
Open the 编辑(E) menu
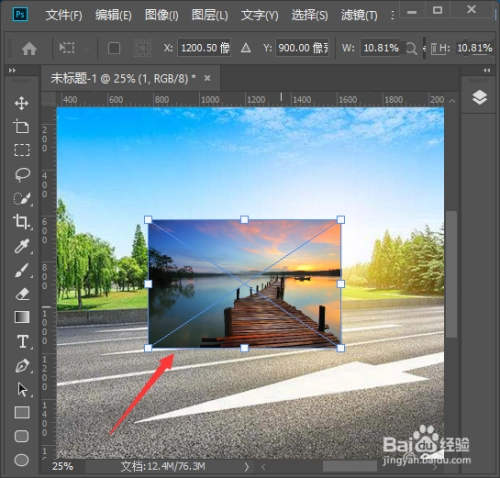pos(113,15)
